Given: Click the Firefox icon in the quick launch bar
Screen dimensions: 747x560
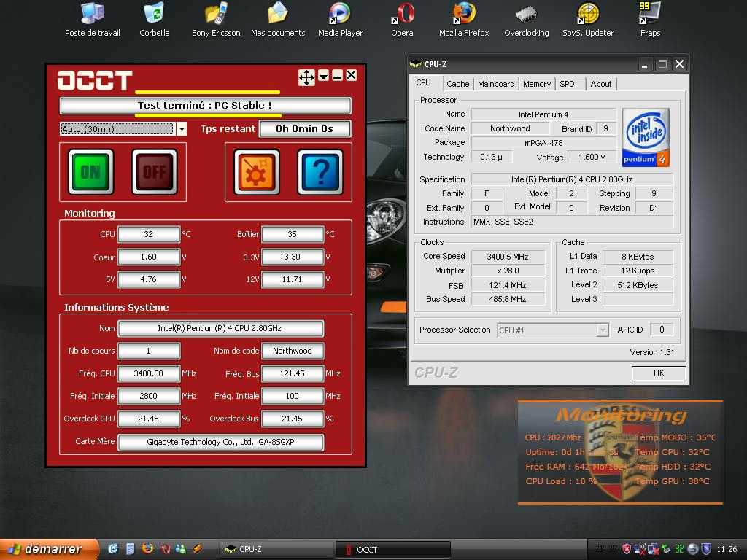Looking at the screenshot, I should (x=147, y=548).
